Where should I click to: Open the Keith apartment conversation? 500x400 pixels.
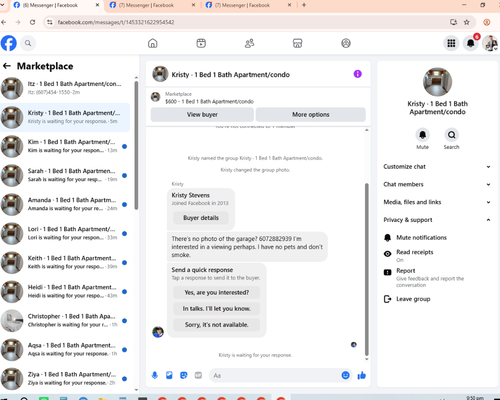point(65,262)
